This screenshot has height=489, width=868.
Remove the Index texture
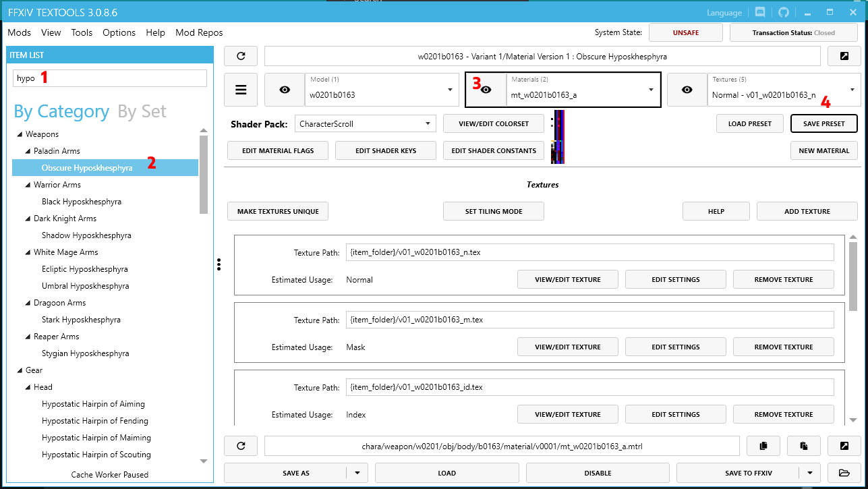tap(784, 414)
